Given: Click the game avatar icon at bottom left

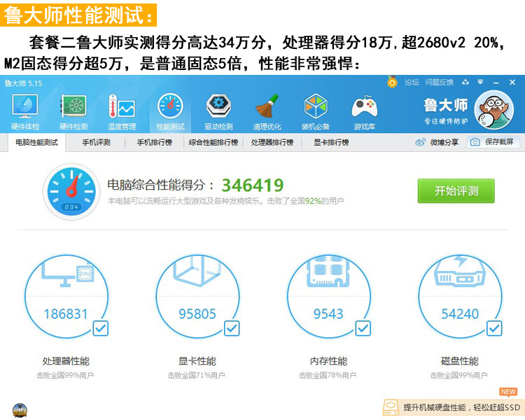Looking at the screenshot, I should (20, 410).
